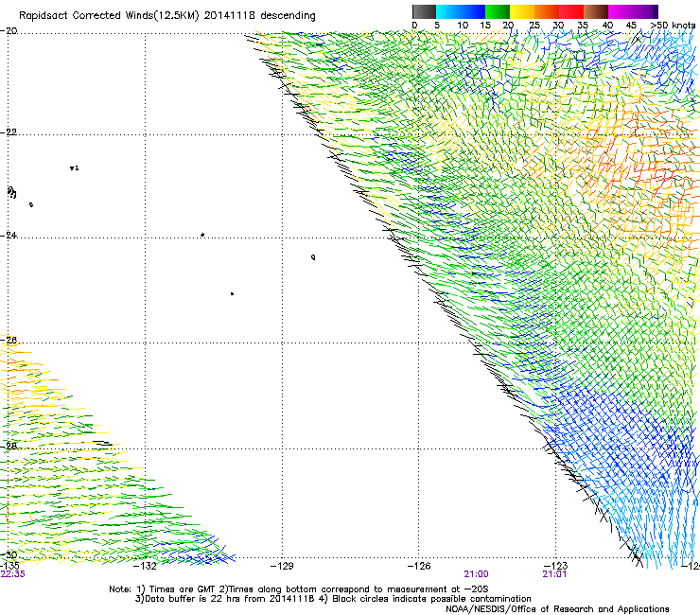700x615 pixels.
Task: Click the legend number 25
Action: [x=534, y=26]
